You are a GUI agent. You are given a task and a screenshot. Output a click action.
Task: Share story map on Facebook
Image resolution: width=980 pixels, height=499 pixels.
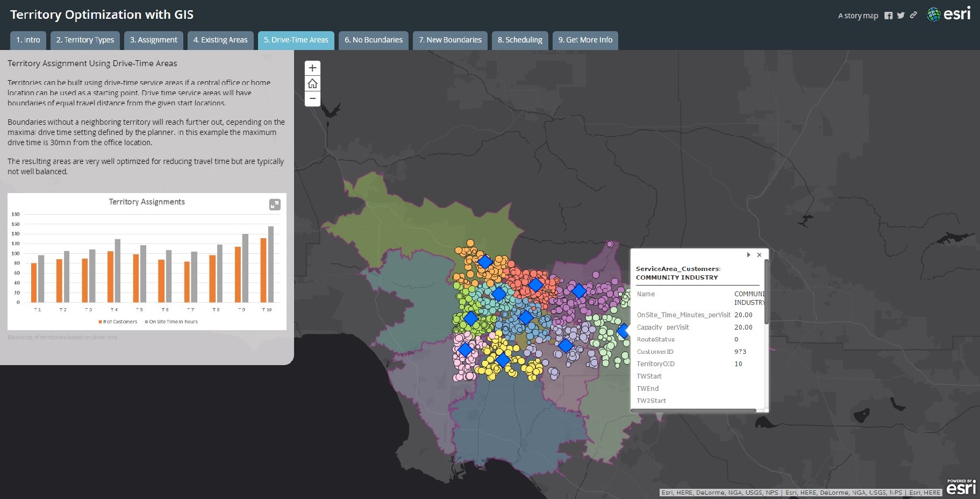pyautogui.click(x=888, y=16)
